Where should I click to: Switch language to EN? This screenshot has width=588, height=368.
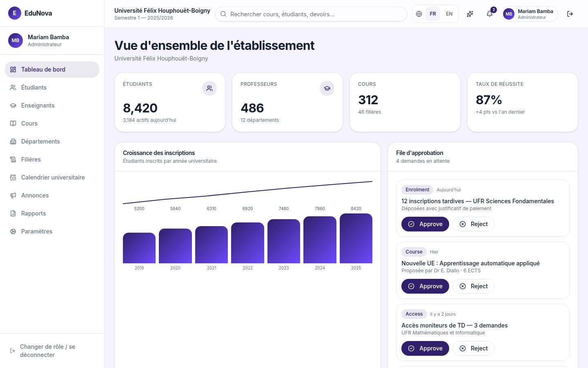449,14
